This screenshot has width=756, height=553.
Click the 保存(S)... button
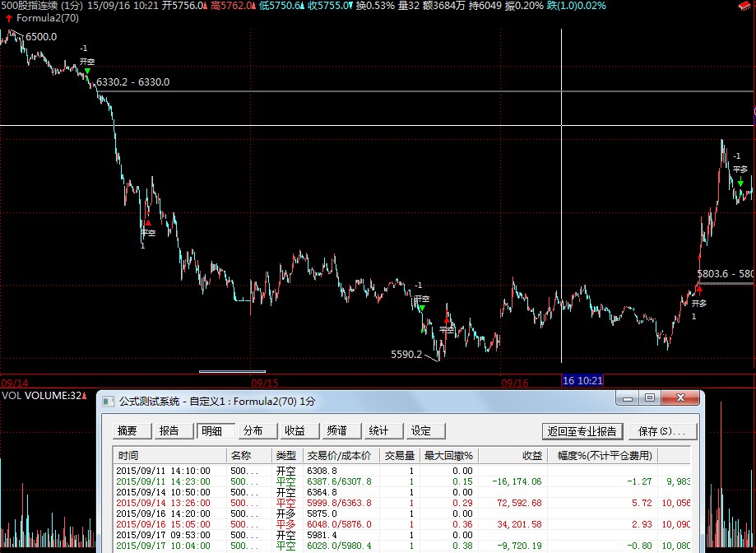click(661, 430)
